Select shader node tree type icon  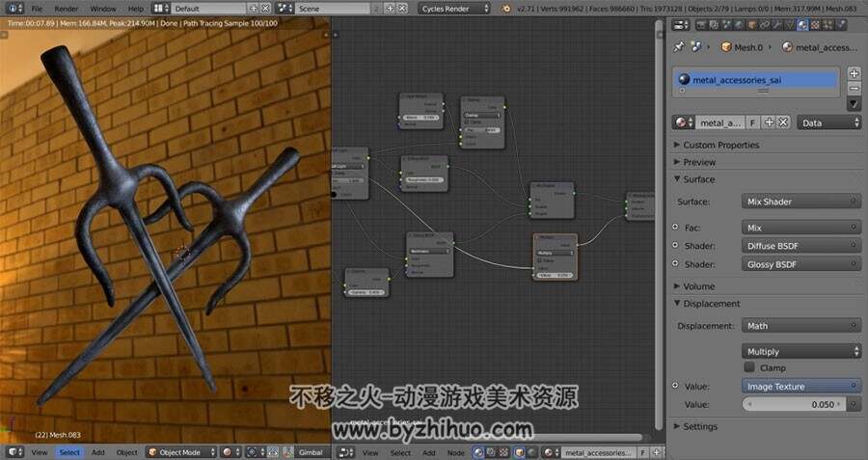479,453
